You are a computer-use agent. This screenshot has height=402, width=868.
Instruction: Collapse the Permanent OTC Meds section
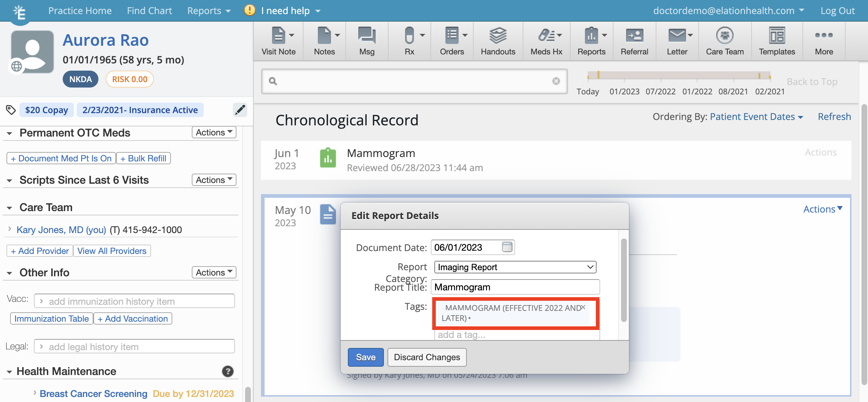point(10,133)
